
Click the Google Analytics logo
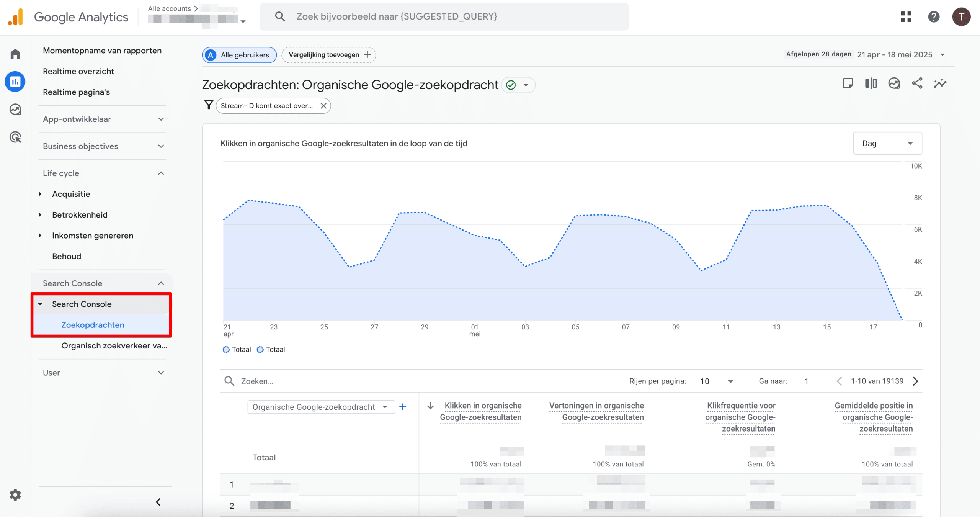(x=68, y=17)
